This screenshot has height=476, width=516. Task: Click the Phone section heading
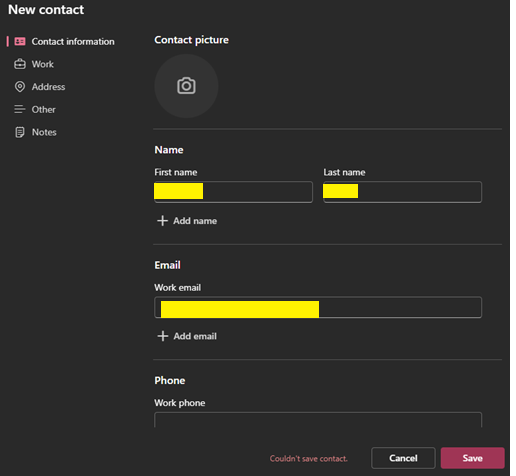tap(170, 381)
